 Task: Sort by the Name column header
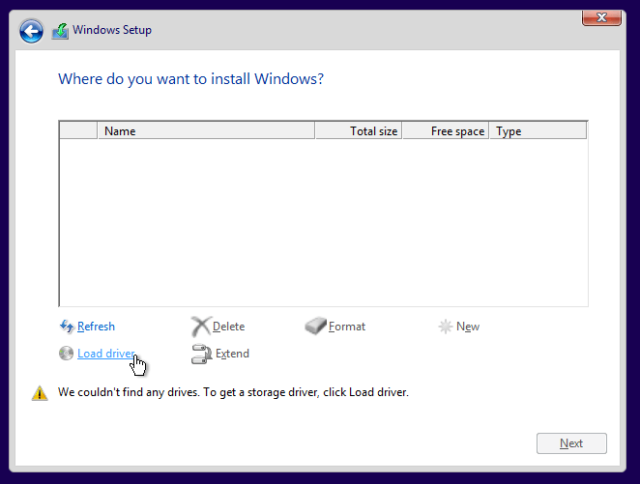click(x=206, y=131)
